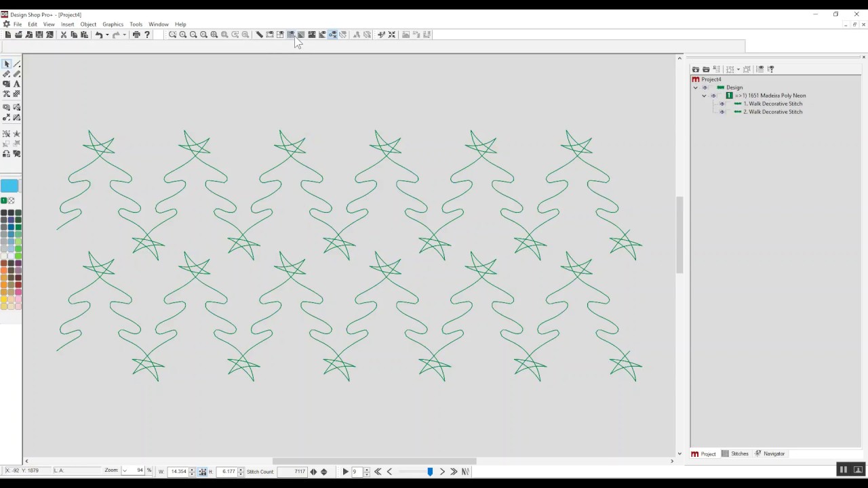Click the lock aspect ratio icon between W and H
The image size is (868, 488).
(202, 472)
